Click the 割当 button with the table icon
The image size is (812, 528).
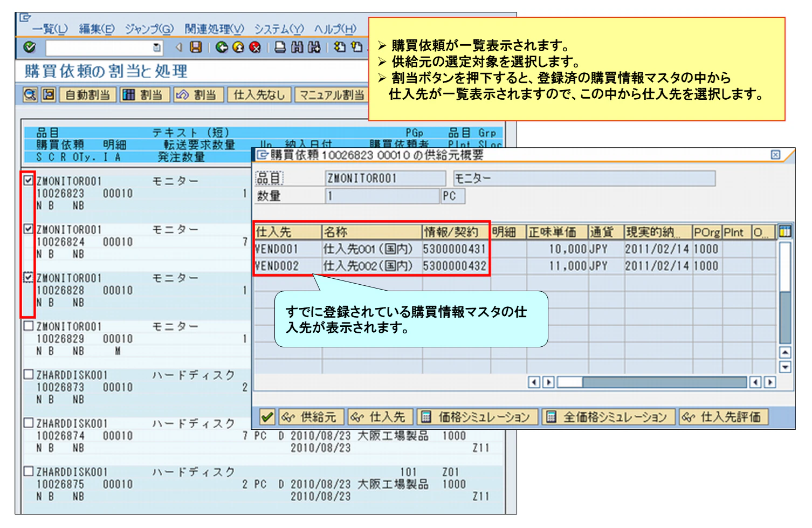144,95
